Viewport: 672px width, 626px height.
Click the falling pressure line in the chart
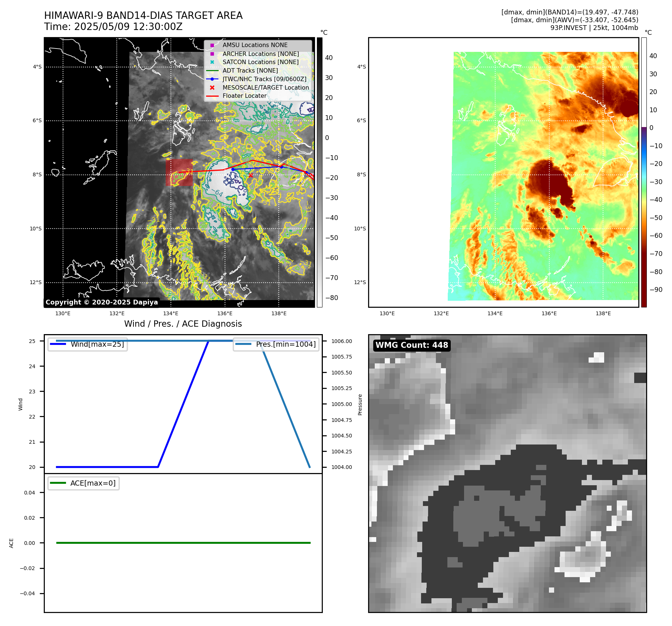click(x=286, y=404)
